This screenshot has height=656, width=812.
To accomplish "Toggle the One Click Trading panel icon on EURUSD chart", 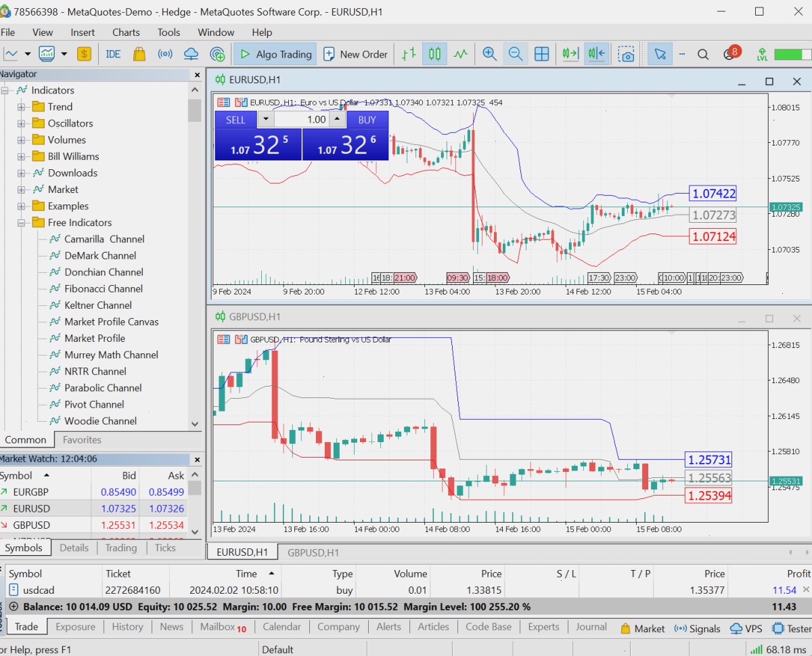I will coord(241,102).
